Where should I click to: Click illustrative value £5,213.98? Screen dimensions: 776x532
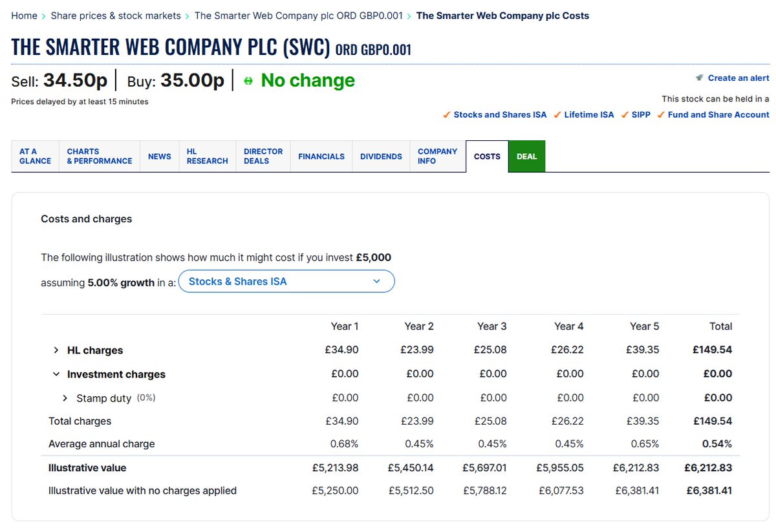tap(335, 468)
